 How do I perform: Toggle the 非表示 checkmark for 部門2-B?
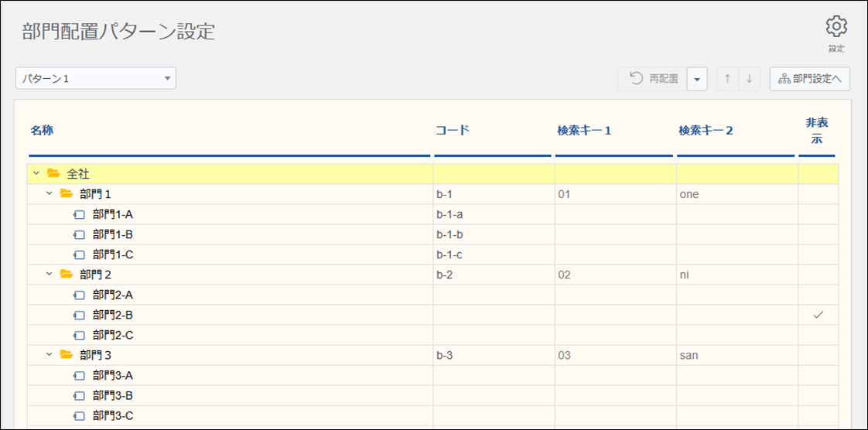click(818, 315)
